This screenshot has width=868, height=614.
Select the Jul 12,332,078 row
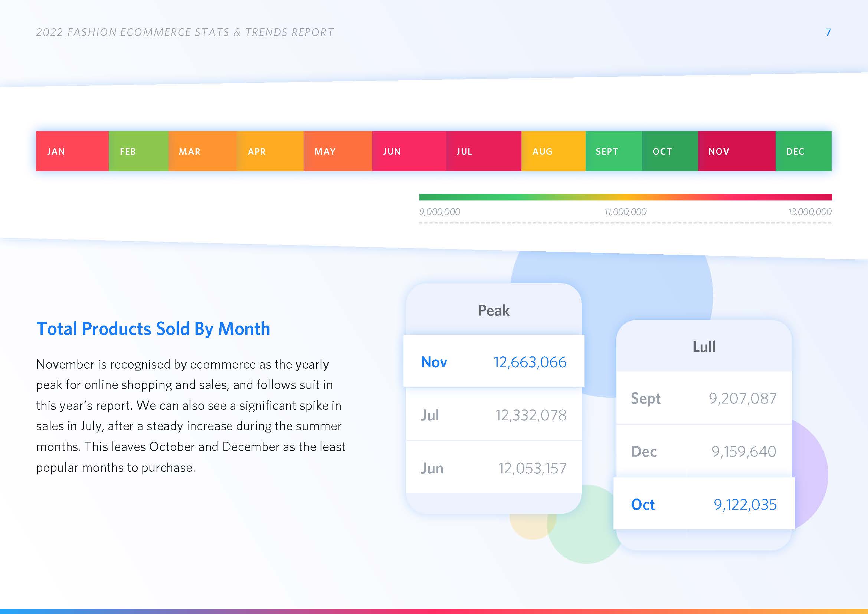(x=493, y=415)
